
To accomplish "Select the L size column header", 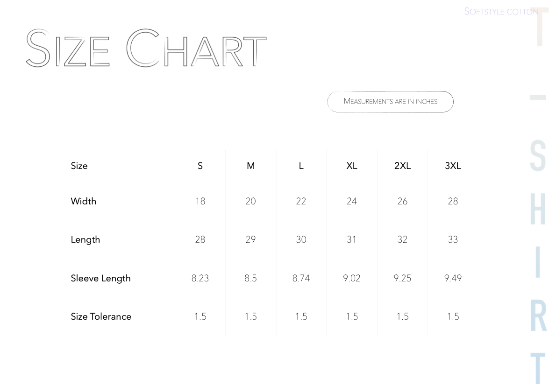I will (x=301, y=166).
